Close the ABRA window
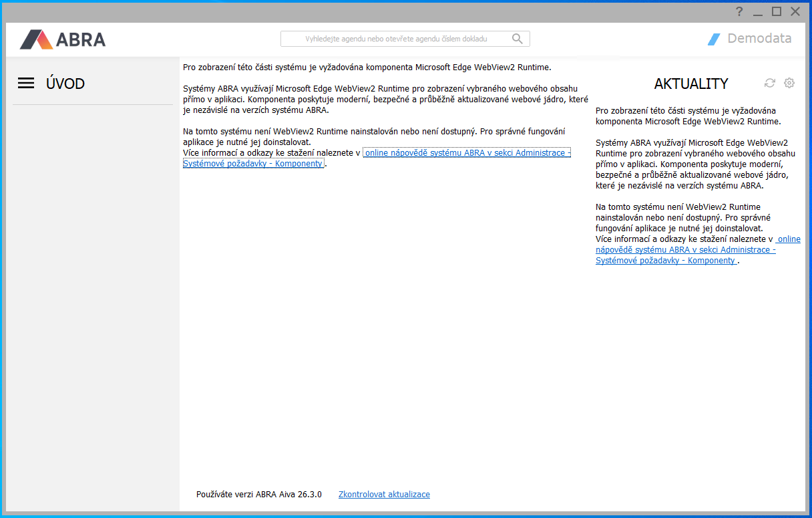Image resolution: width=812 pixels, height=518 pixels. 795,11
